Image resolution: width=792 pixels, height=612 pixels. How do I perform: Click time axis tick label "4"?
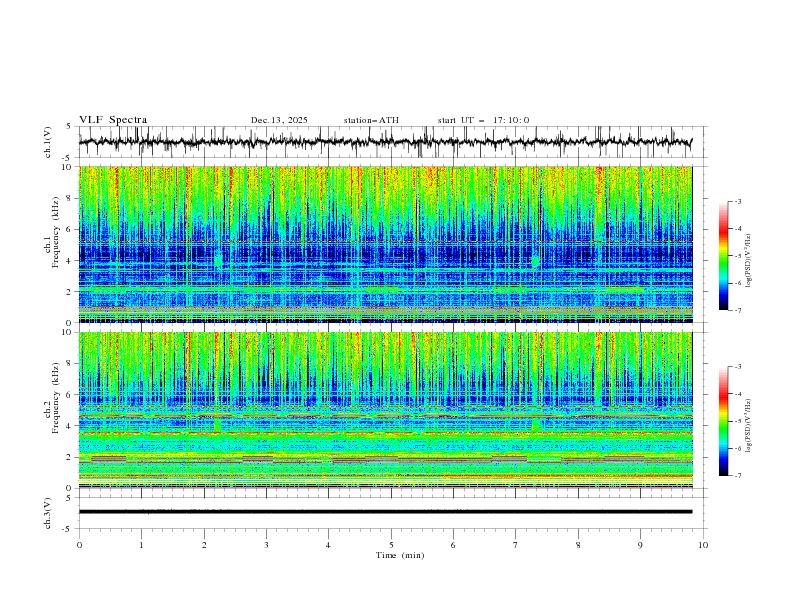(x=328, y=545)
